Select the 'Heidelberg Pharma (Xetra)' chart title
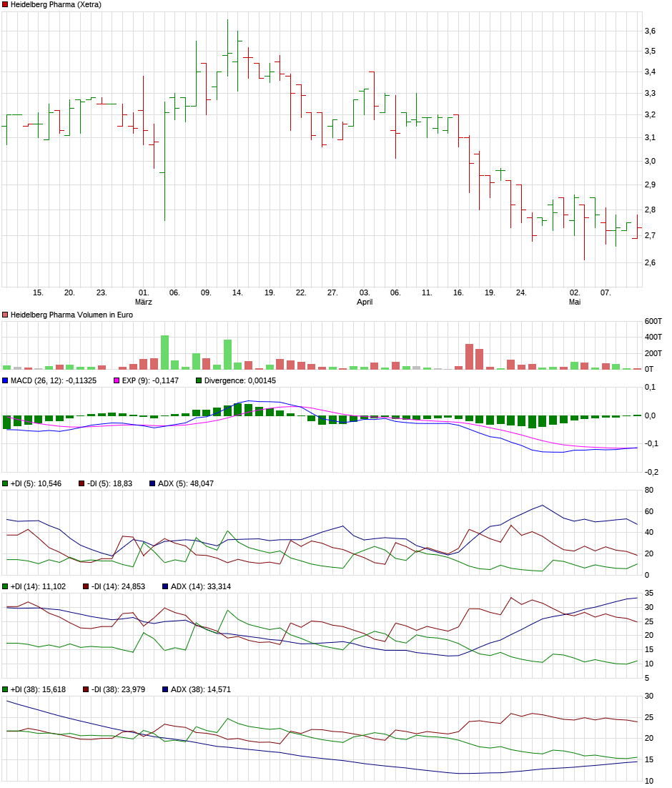Viewport: 672px width, 788px height. point(56,4)
